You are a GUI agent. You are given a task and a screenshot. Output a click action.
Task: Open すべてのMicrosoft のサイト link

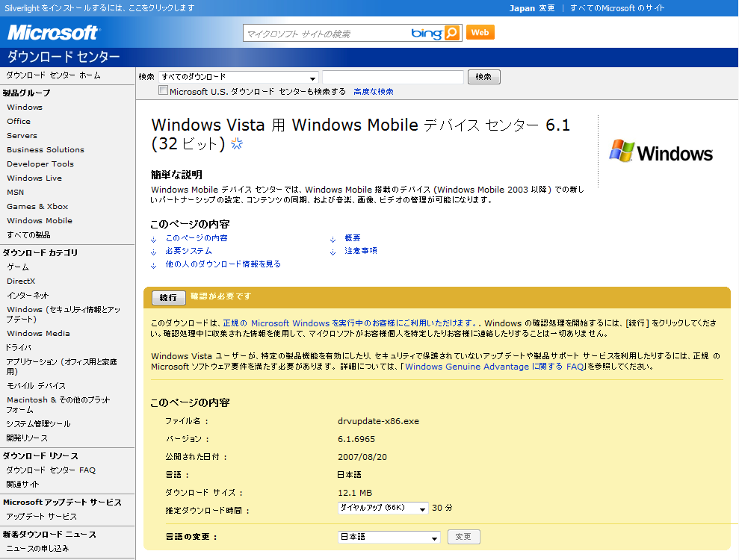click(617, 8)
